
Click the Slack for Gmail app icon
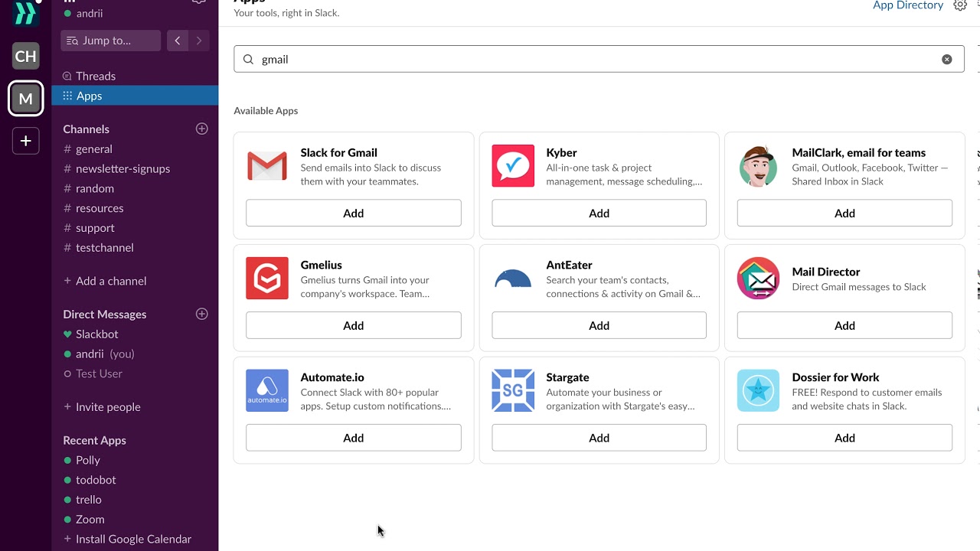pos(267,166)
